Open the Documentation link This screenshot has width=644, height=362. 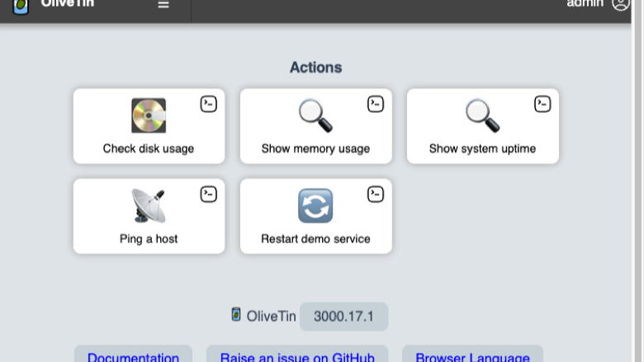133,356
